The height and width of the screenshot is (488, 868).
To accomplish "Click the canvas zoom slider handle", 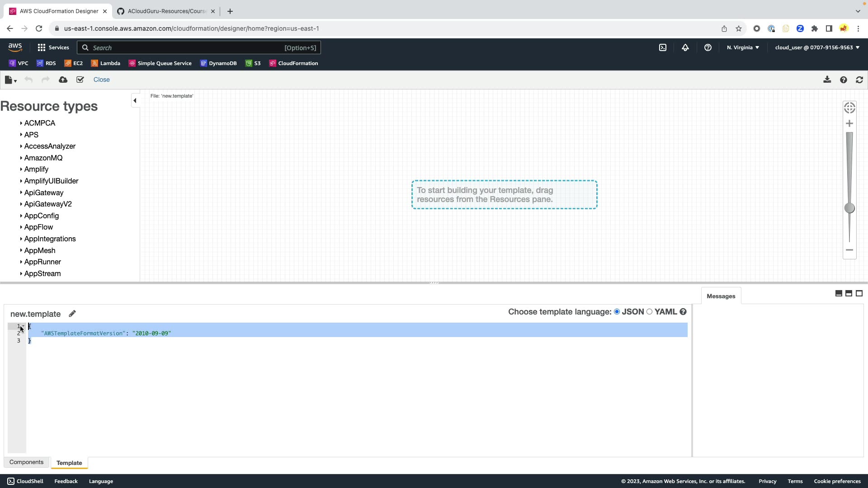I will click(849, 208).
